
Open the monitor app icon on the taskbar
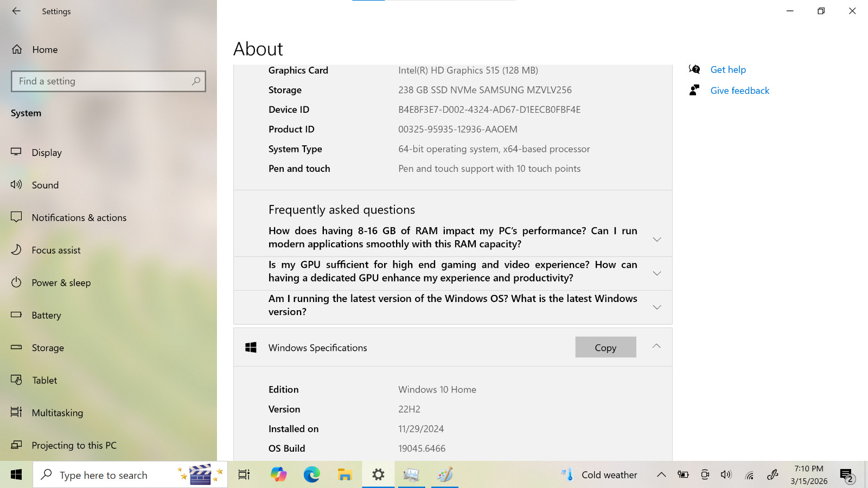[411, 475]
